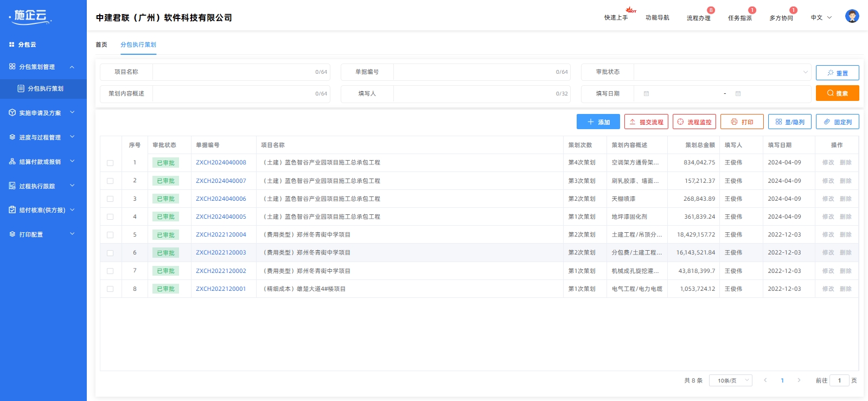Click 提交流程 submit button

pos(646,122)
